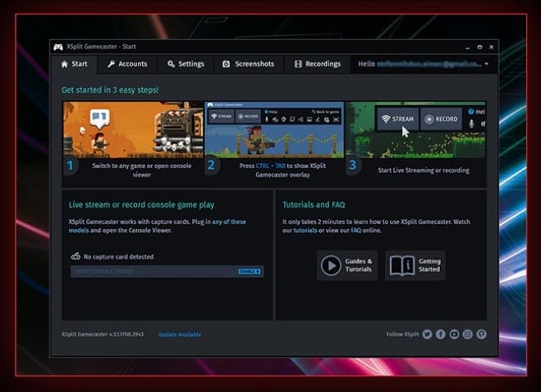
Task: Open the Getting Started button
Action: tap(415, 265)
